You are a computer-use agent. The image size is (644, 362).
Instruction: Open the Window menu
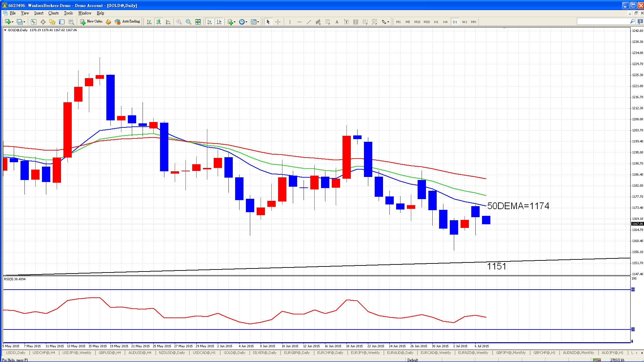[x=85, y=13]
